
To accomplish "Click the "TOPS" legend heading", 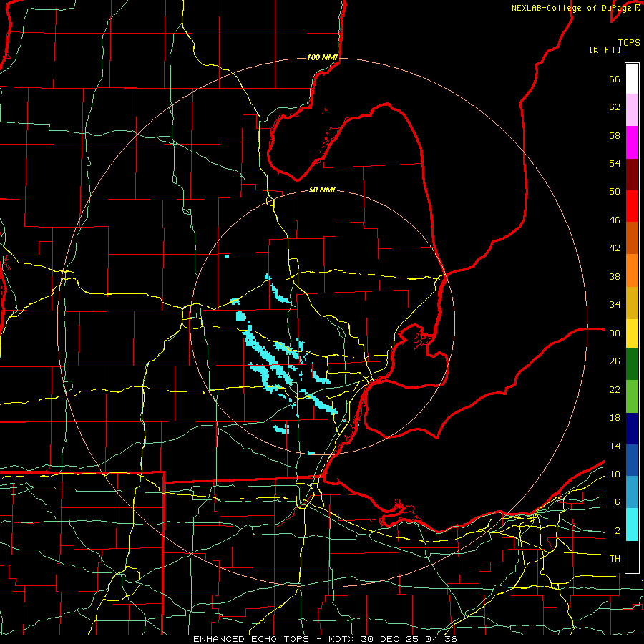I will [629, 42].
